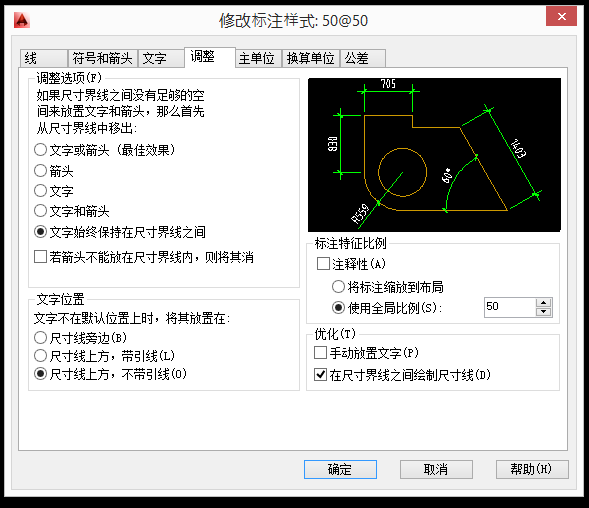Toggle the 注释性(A) checkbox
This screenshot has height=508, width=589.
coord(351,264)
